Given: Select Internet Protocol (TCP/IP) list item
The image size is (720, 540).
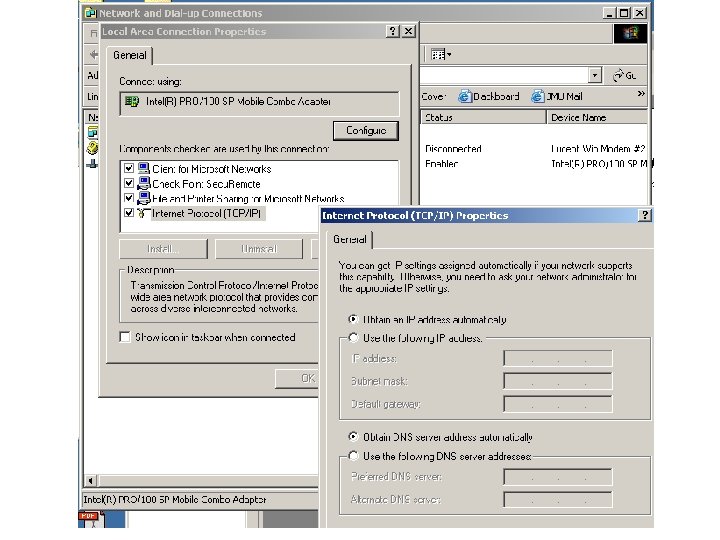Looking at the screenshot, I should click(x=207, y=214).
